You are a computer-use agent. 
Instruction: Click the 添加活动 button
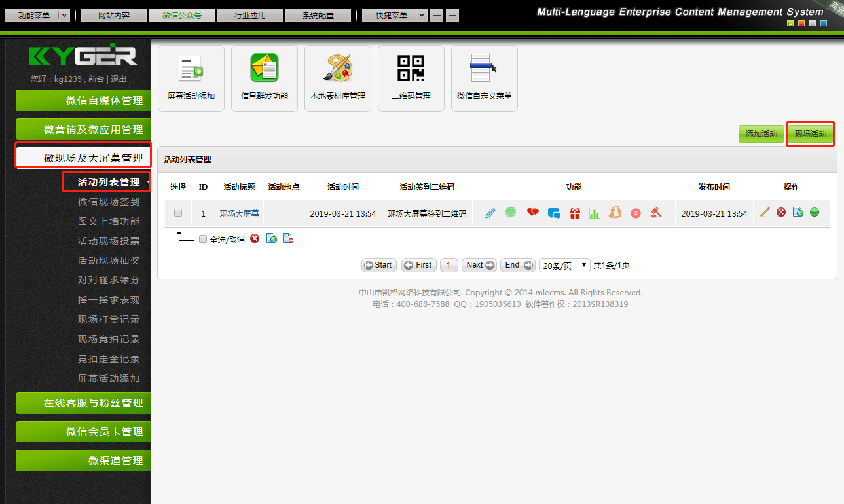click(x=761, y=134)
